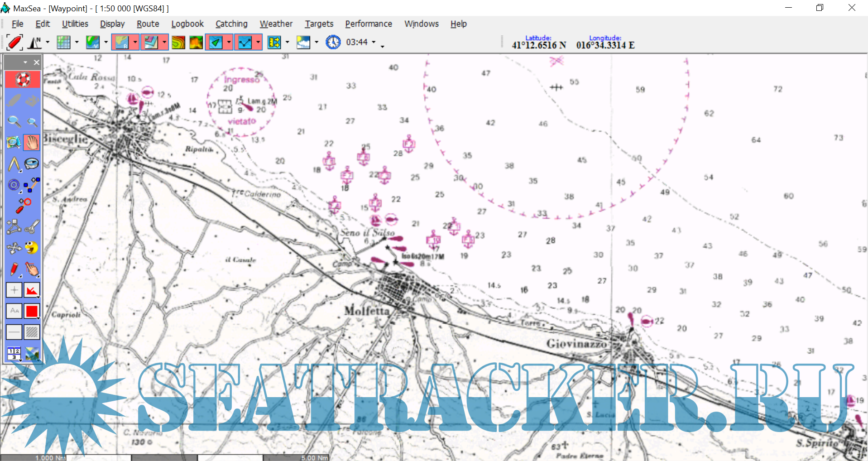Image resolution: width=868 pixels, height=461 pixels.
Task: Close the floating tool palette
Action: (37, 62)
